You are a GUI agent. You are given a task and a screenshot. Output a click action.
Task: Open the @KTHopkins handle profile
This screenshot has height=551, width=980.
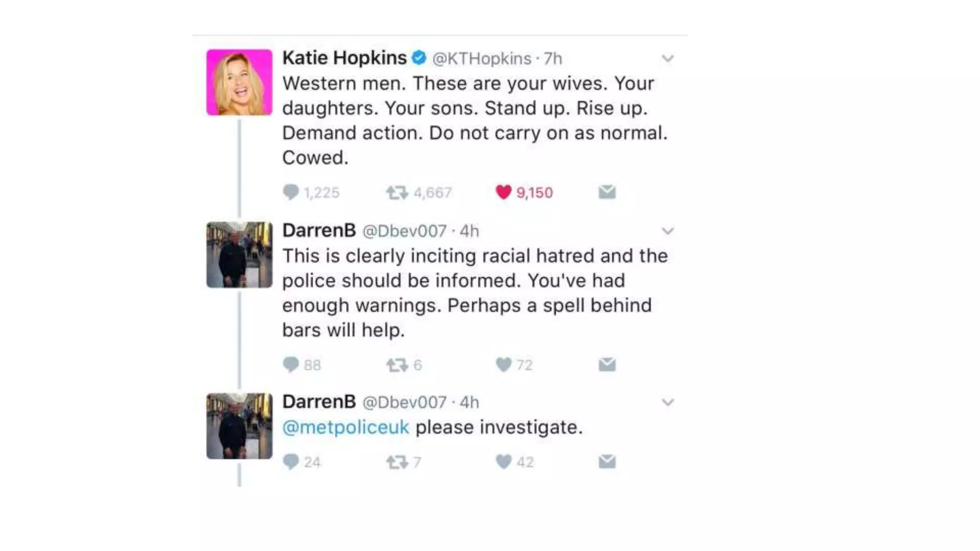tap(482, 59)
